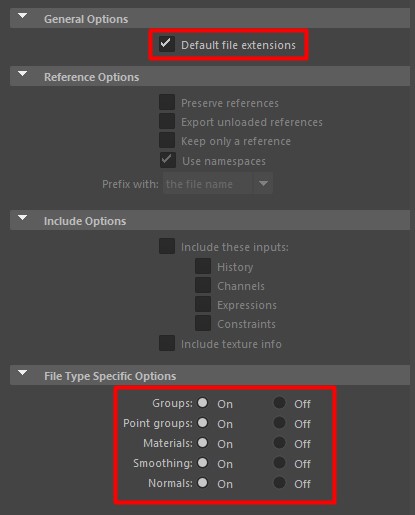Image resolution: width=415 pixels, height=515 pixels.
Task: Set Groups to Off
Action: pyautogui.click(x=279, y=403)
